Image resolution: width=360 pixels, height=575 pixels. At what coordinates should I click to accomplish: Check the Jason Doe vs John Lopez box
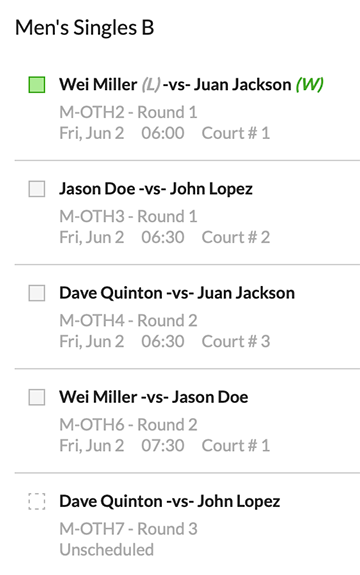click(x=37, y=189)
